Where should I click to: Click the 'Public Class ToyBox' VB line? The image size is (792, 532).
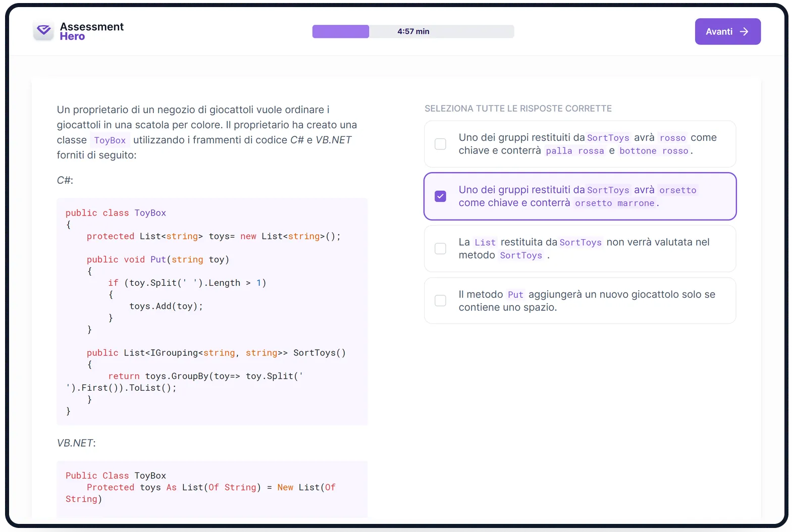pos(116,475)
